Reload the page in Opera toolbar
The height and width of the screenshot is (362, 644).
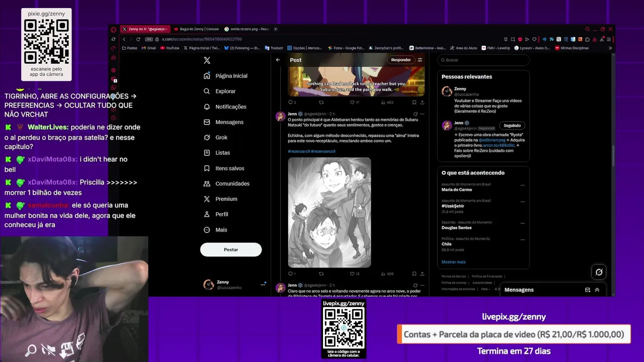(x=138, y=39)
